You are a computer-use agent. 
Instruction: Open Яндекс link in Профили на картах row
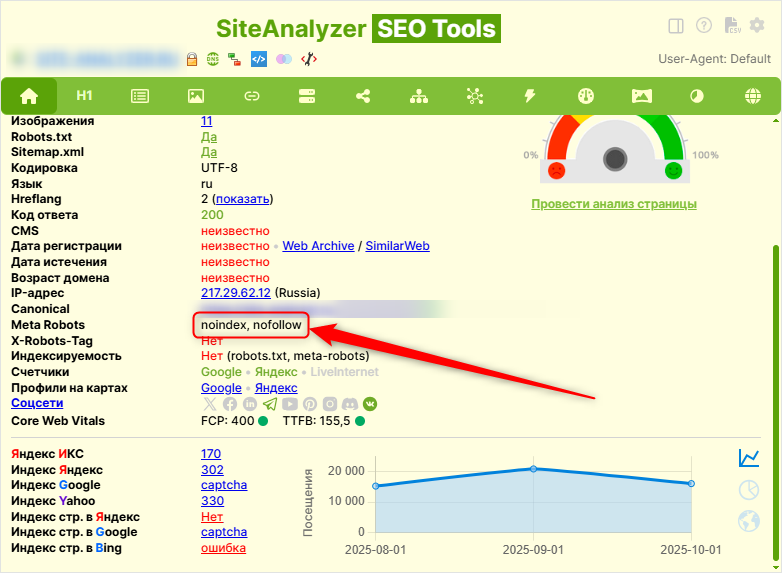click(x=276, y=387)
